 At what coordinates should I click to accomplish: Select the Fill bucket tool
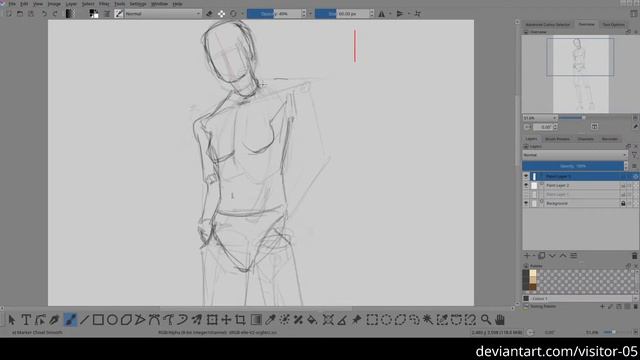tap(312, 320)
